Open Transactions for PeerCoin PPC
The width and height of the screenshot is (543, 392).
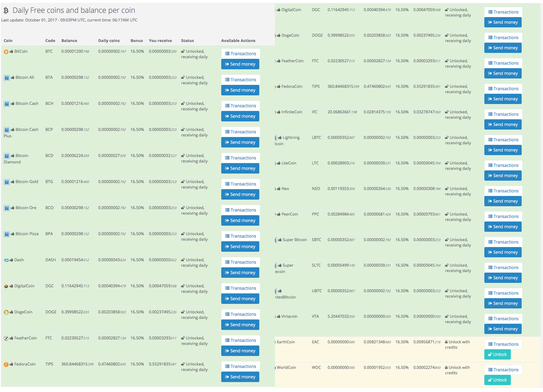point(503,216)
